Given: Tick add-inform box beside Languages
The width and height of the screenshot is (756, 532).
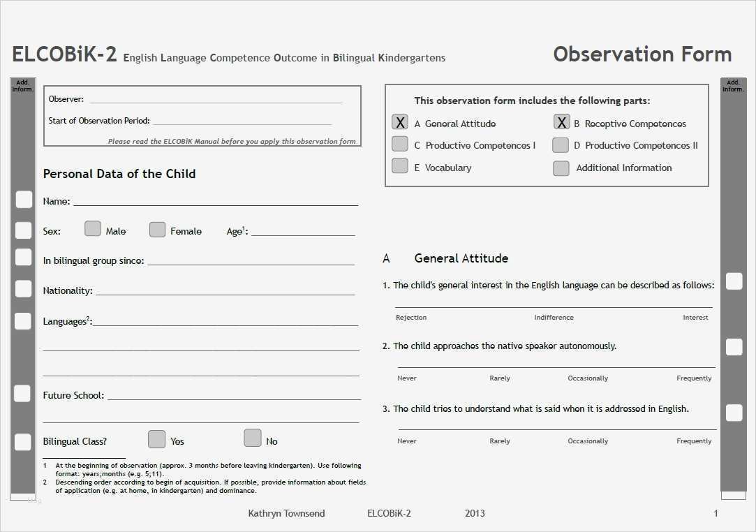Looking at the screenshot, I should point(23,321).
